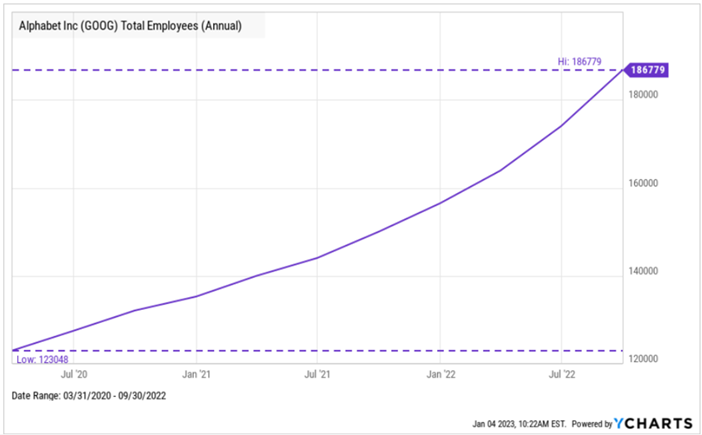This screenshot has height=435, width=702.
Task: Click the 140000 y-axis label
Action: coord(643,271)
